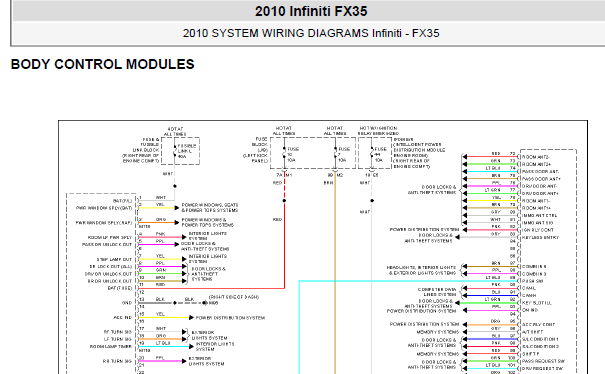Click the 'IMMO ANT SIG' terminal label
The height and width of the screenshot is (374, 605).
537,223
